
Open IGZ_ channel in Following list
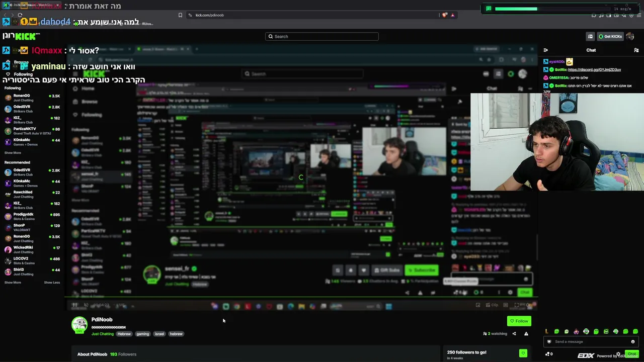[32, 120]
